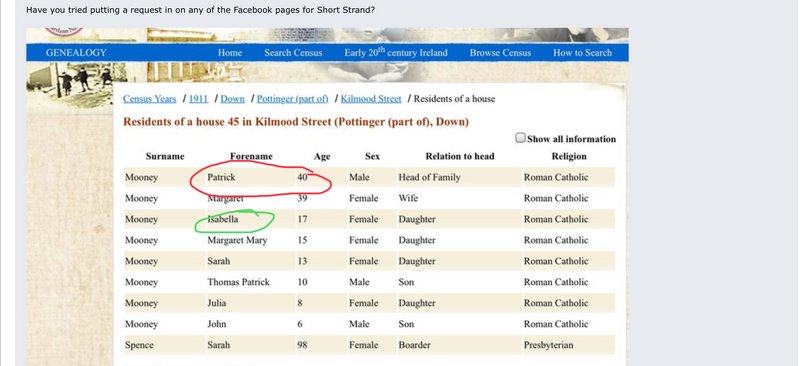Select the forename Patrick in the table
The width and height of the screenshot is (800, 366).
click(x=221, y=177)
